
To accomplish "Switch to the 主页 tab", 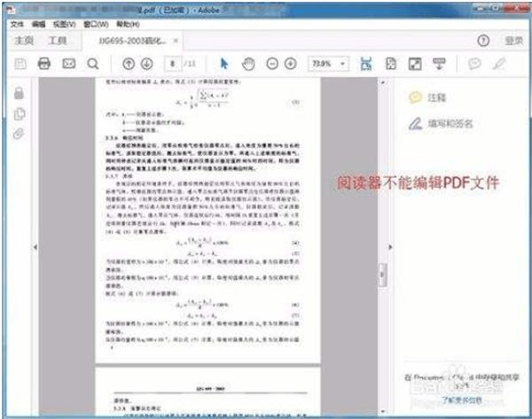I will click(24, 41).
